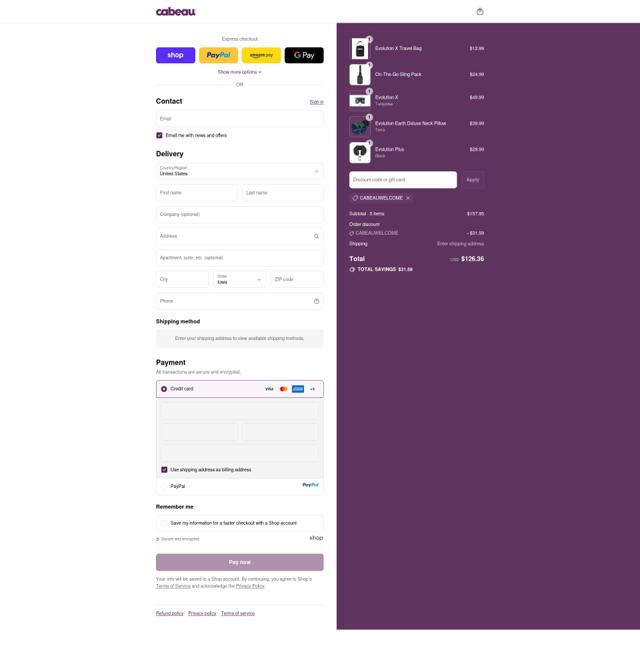Click the Evolution X Travel Bag thumbnail
This screenshot has height=656, width=640.
pyautogui.click(x=360, y=49)
